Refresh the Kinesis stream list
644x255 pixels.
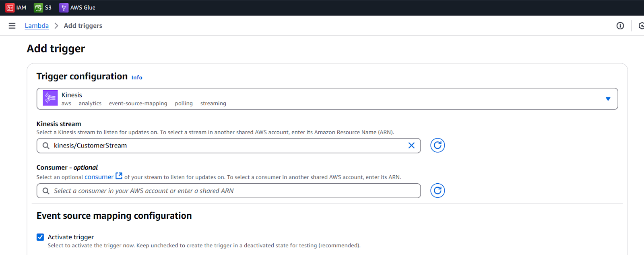click(x=438, y=145)
